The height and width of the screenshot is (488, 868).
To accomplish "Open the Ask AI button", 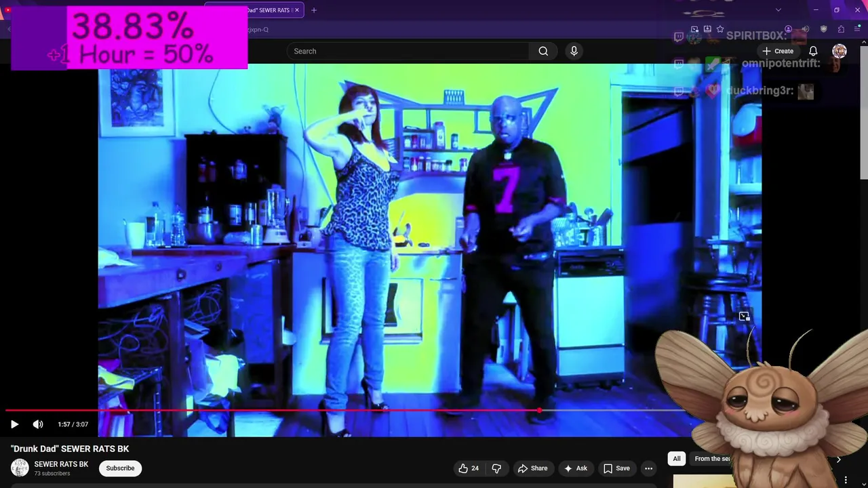I will [x=575, y=468].
